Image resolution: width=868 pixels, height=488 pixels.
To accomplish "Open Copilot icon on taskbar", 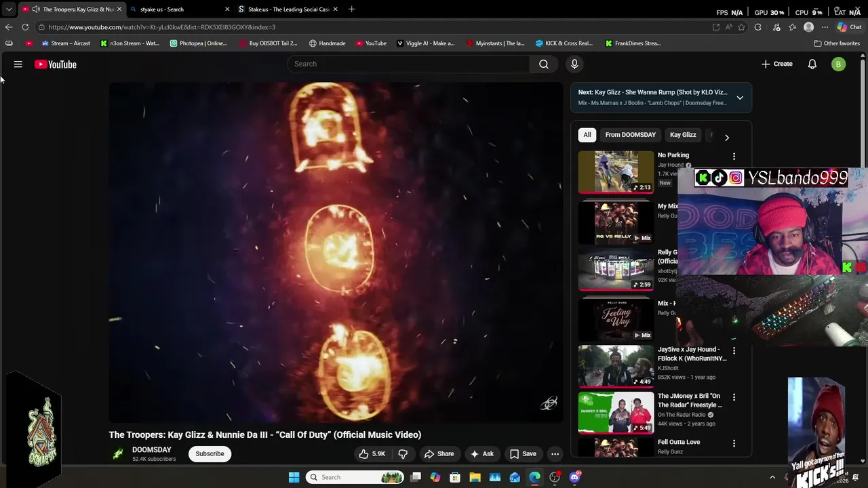I will [435, 477].
